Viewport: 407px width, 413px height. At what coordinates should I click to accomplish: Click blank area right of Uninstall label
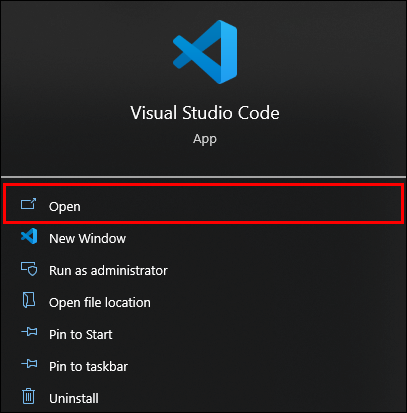250,398
